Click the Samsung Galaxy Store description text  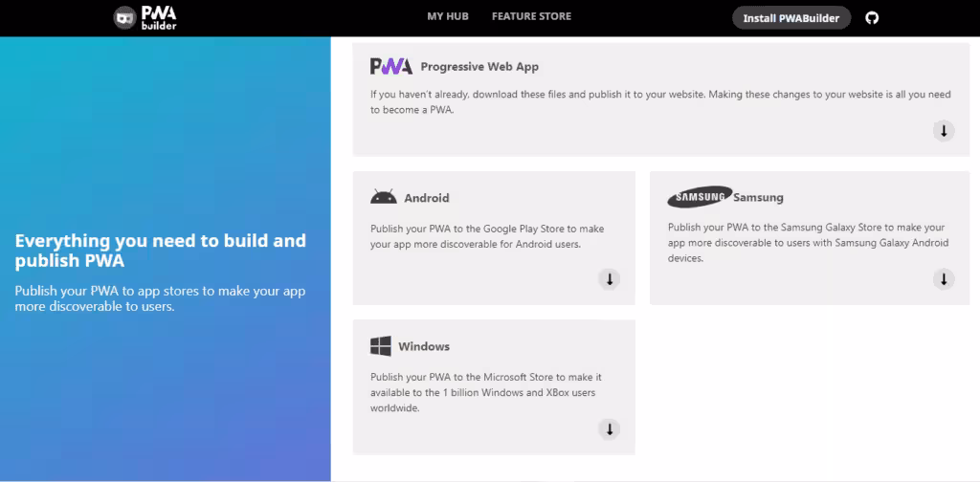click(x=808, y=242)
